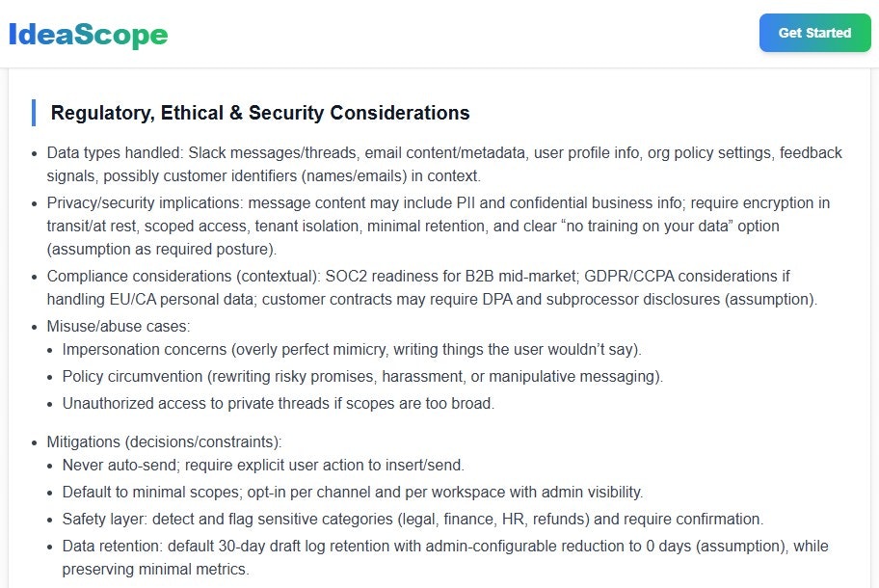This screenshot has width=879, height=588.
Task: Select the Regulatory, Ethical & Security Considerations heading
Action: point(260,113)
